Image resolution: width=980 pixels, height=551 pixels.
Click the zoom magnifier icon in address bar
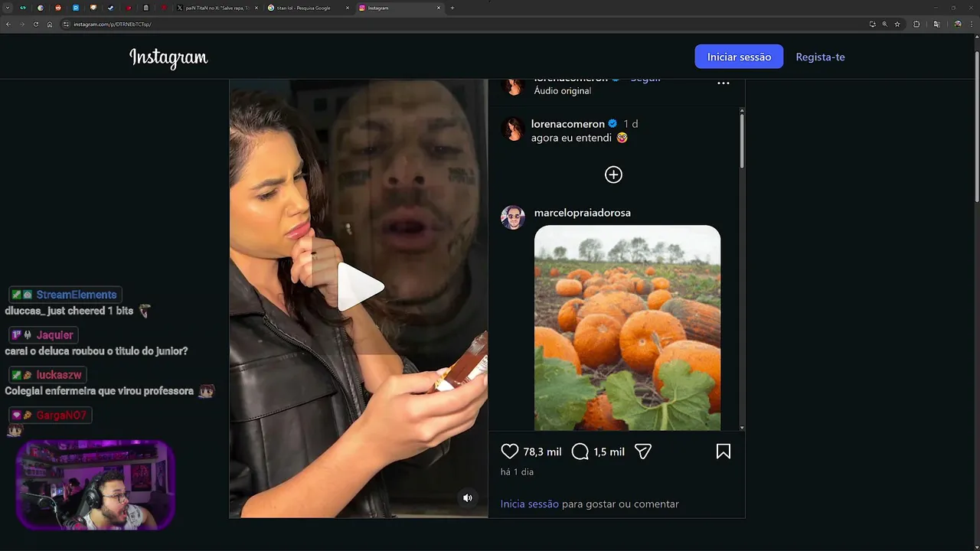[885, 24]
